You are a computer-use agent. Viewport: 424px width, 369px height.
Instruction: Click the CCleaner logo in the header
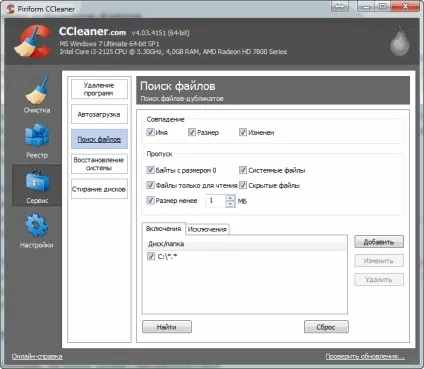(x=33, y=42)
